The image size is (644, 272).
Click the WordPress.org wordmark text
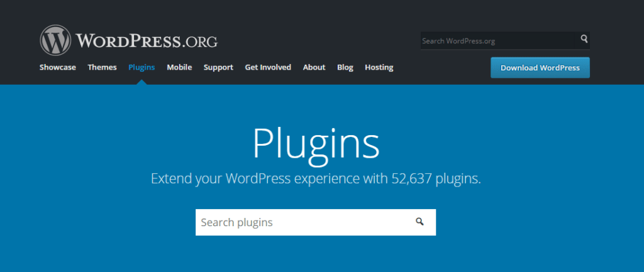[147, 41]
